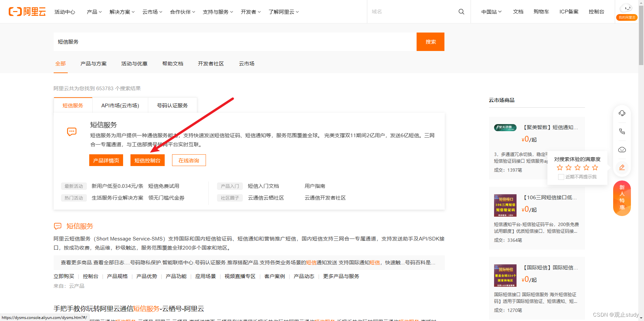Screen dimensions: 644x321
Task: Check the 近期不再提示我 checkbox
Action: (561, 177)
